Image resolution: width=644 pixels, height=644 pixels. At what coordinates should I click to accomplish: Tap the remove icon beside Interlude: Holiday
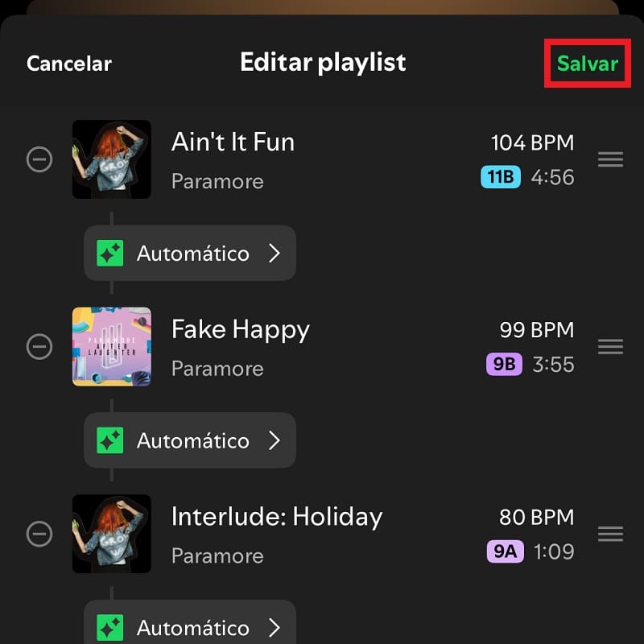(x=39, y=534)
